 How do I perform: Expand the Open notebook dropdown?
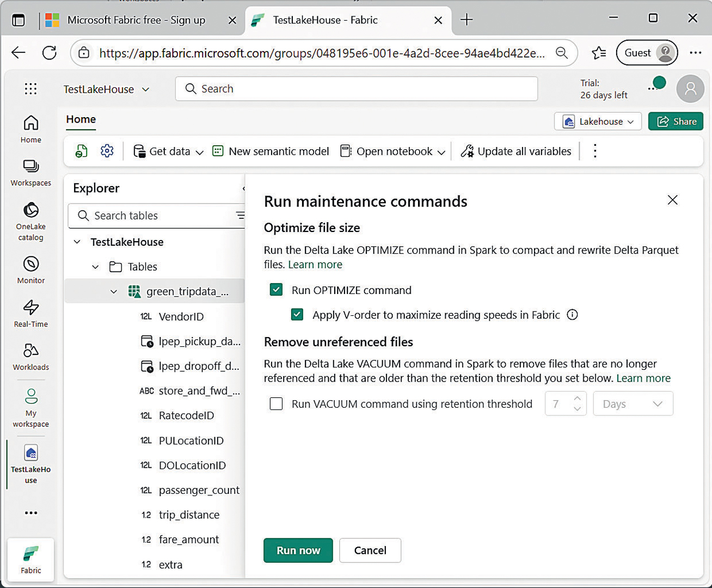(441, 152)
